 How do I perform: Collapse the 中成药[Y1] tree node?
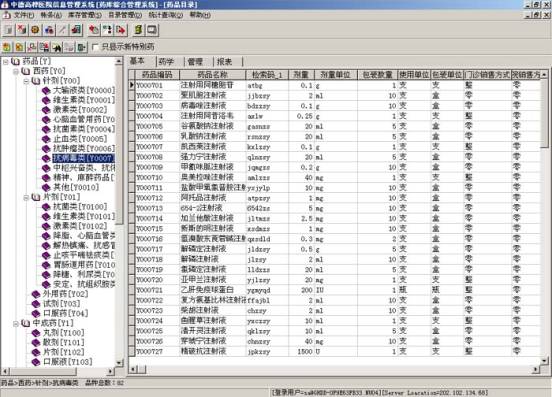tap(16, 323)
